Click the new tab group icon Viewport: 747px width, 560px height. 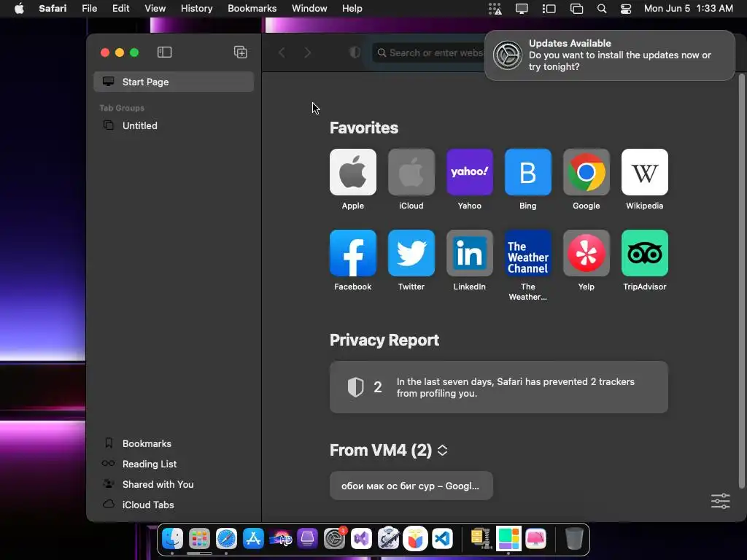(x=241, y=52)
